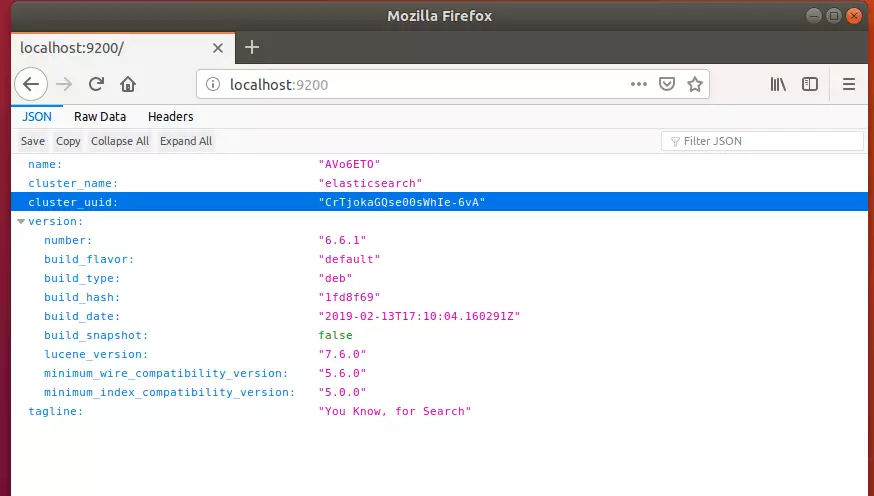This screenshot has height=496, width=874.
Task: Select the build_snapshot key
Action: (x=96, y=335)
